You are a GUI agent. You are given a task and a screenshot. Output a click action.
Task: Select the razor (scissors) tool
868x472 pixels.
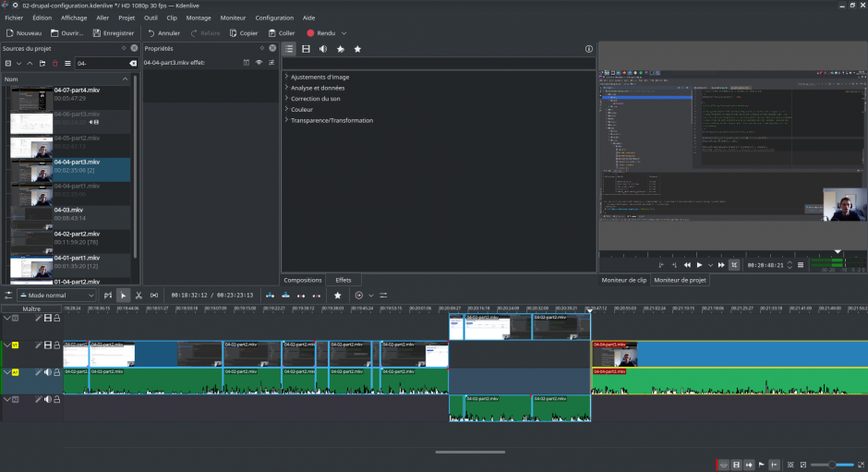[x=139, y=296]
